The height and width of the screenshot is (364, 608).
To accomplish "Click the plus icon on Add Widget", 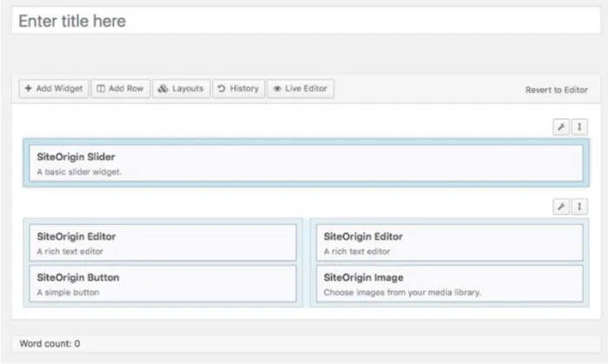I will 29,89.
